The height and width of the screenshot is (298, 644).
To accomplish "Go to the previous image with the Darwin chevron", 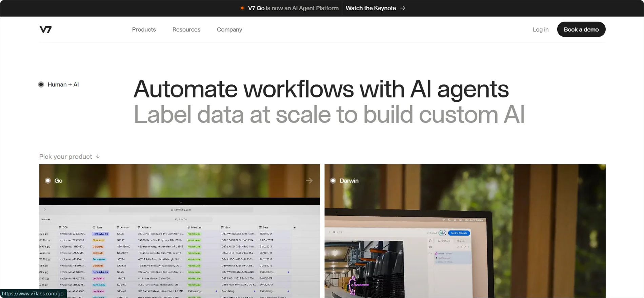I will (329, 232).
